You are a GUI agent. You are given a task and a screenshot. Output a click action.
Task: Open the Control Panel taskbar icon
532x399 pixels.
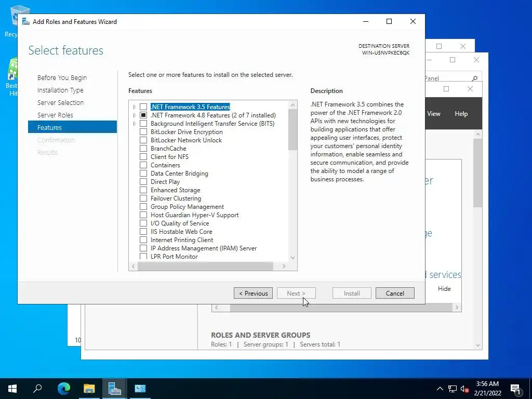[140, 389]
